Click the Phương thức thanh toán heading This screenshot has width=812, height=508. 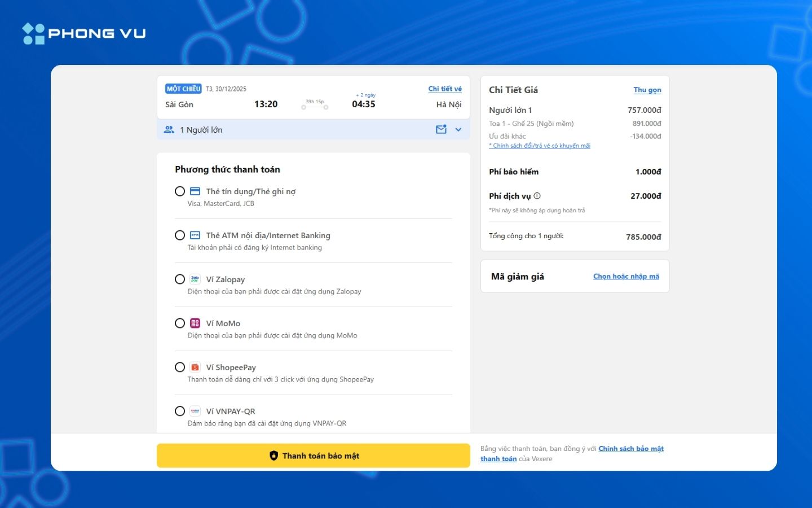(x=227, y=169)
